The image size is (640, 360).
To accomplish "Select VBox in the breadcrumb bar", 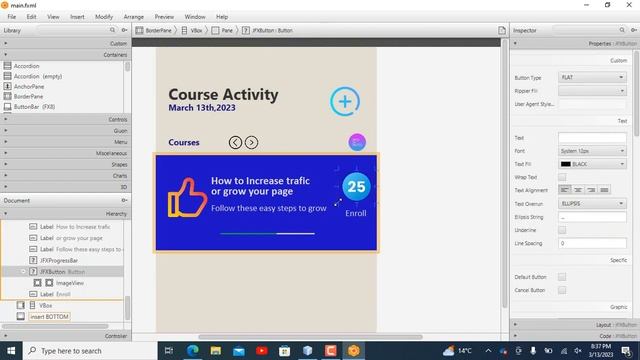I will pyautogui.click(x=192, y=30).
